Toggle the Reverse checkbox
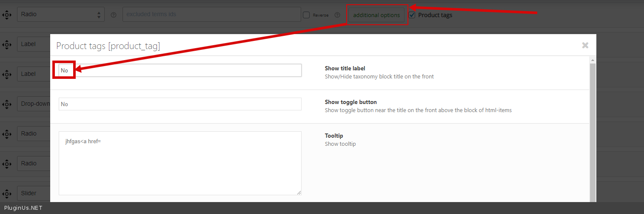Screen dimensions: 644x214 coord(306,15)
